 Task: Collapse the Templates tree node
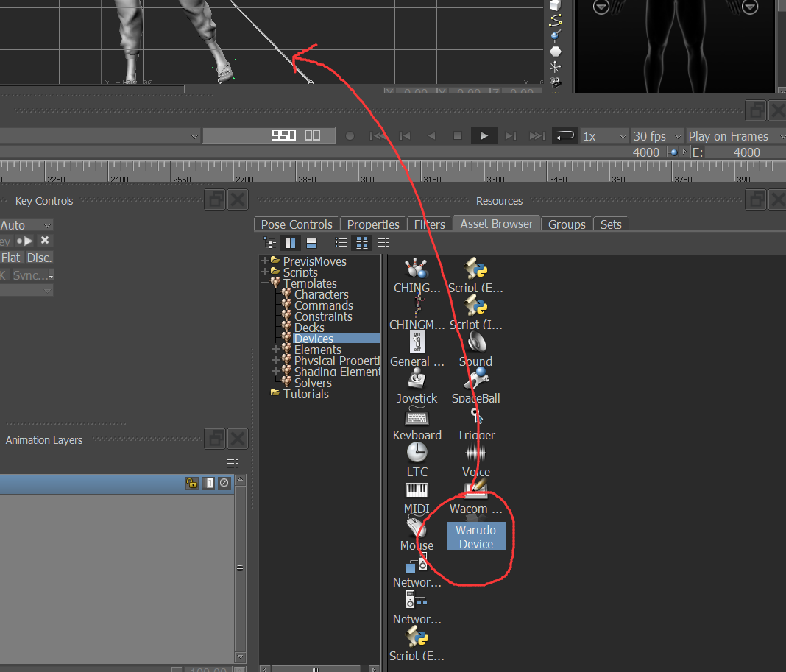(x=265, y=283)
